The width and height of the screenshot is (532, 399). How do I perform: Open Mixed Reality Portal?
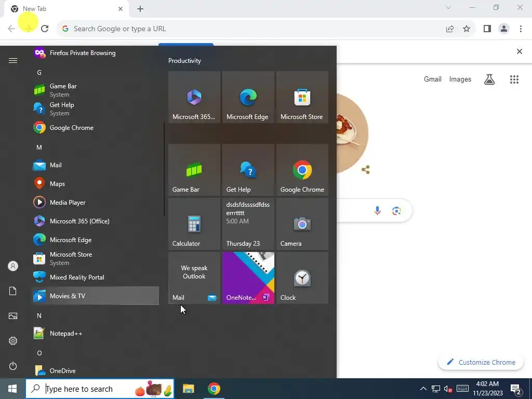click(95, 277)
